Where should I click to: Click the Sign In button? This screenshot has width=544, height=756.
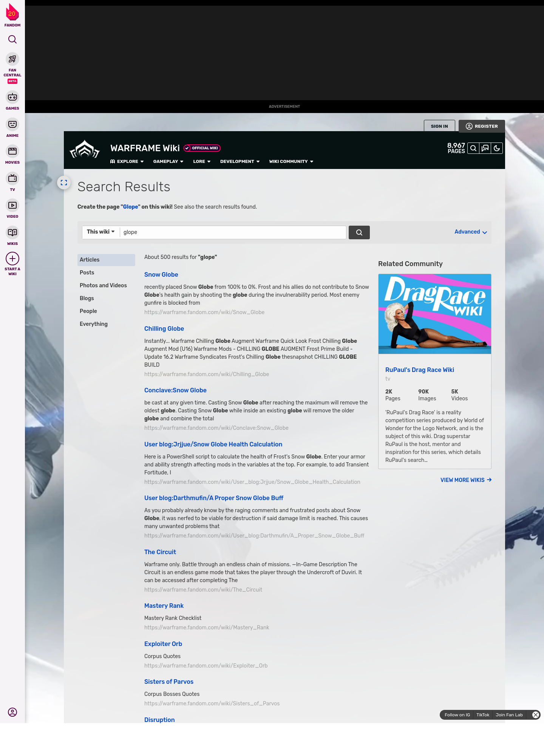pyautogui.click(x=439, y=126)
